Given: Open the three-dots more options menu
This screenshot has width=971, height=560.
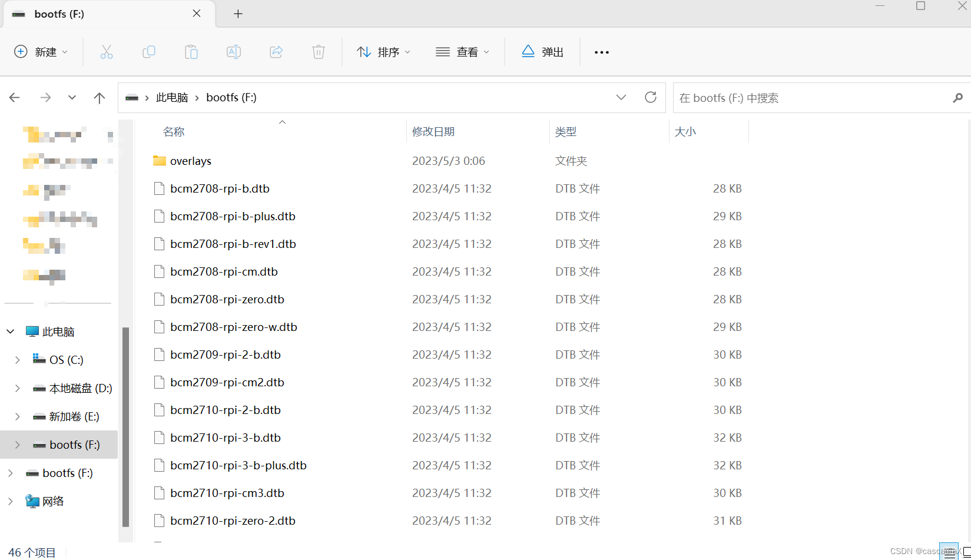Looking at the screenshot, I should pyautogui.click(x=601, y=52).
